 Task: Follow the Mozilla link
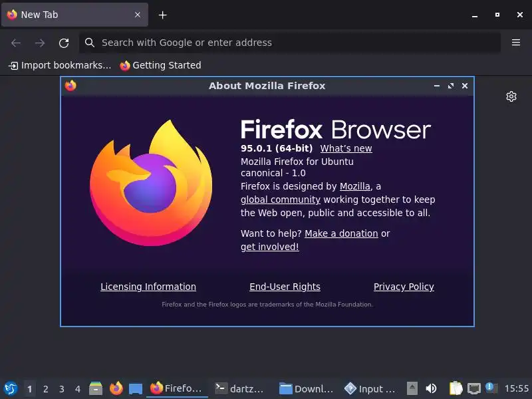(355, 186)
